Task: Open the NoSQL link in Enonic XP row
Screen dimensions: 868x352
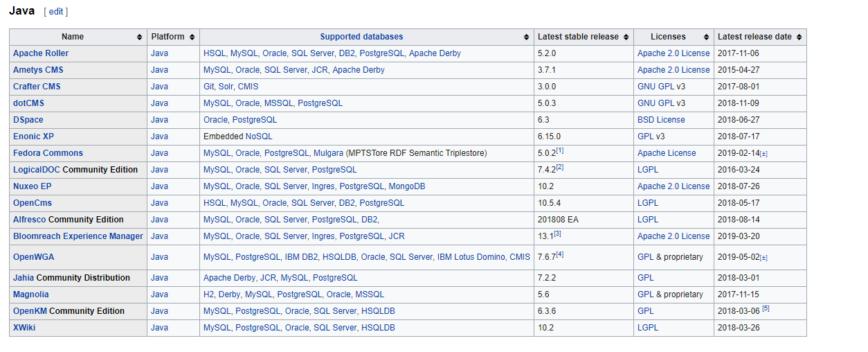Action: click(x=259, y=137)
